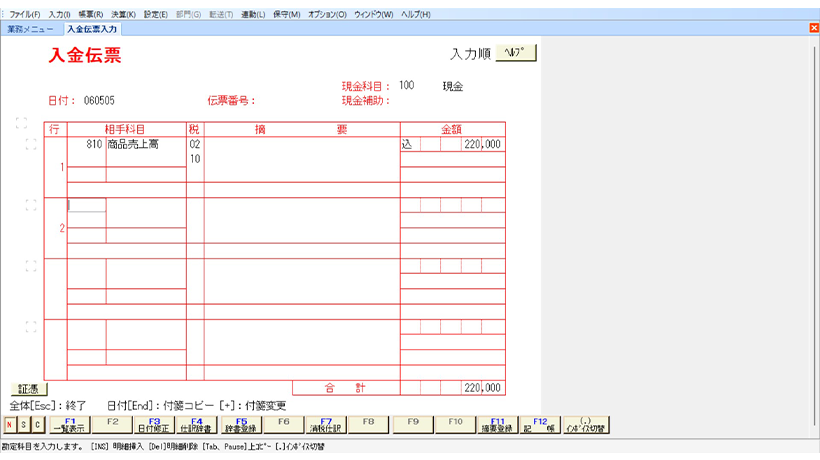Click the 証憑 button

point(28,388)
